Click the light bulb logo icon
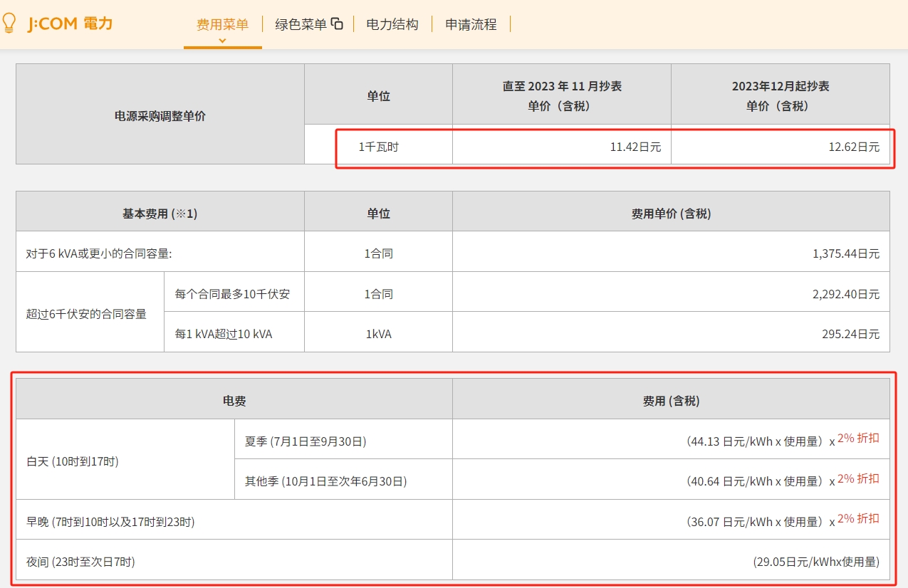The width and height of the screenshot is (908, 588). (x=9, y=23)
